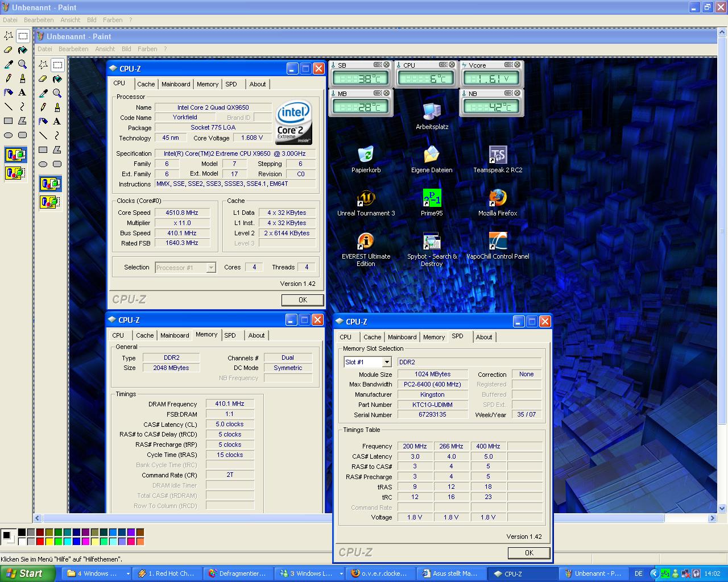728x582 pixels.
Task: Pick the Eraser tool in outer Paint toolbox
Action: point(9,50)
